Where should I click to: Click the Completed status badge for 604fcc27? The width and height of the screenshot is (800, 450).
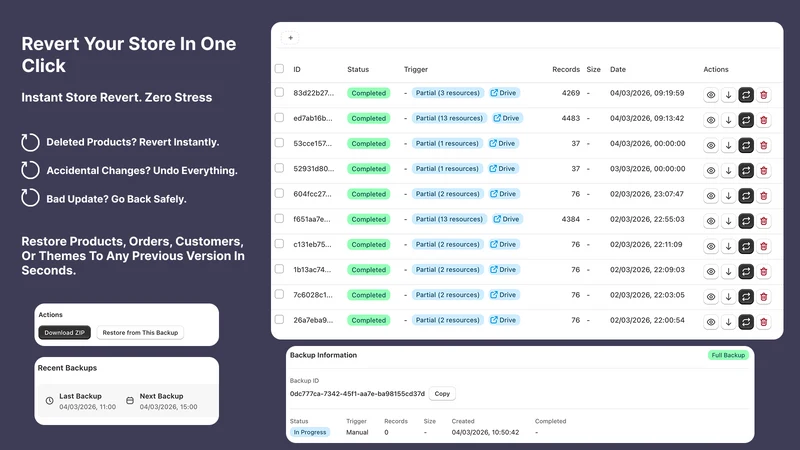368,194
